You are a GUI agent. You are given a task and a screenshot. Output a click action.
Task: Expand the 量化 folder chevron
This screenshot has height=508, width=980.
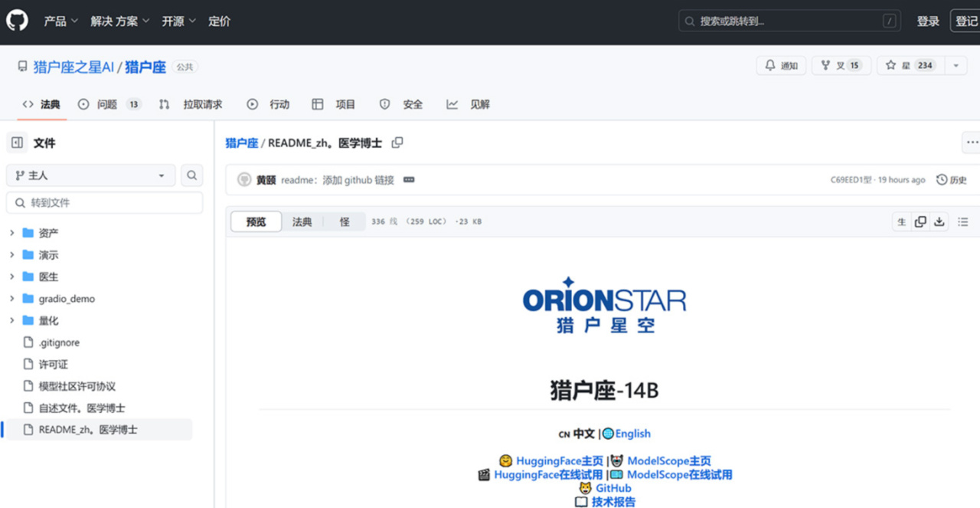pyautogui.click(x=11, y=320)
